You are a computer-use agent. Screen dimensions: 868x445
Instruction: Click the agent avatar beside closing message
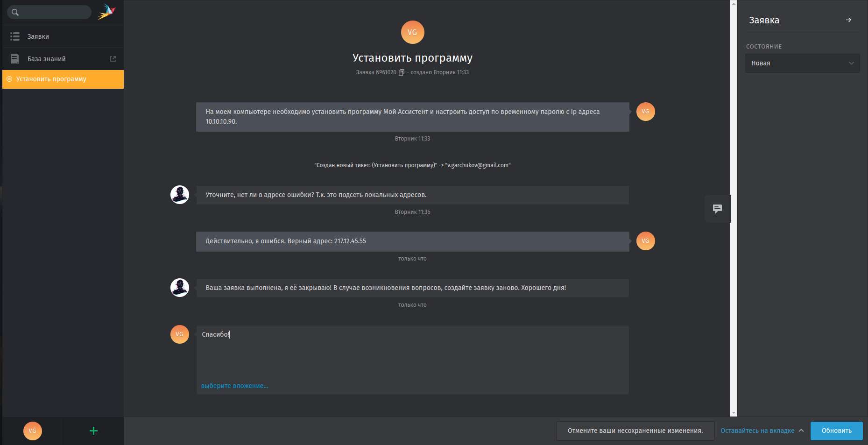(x=180, y=288)
